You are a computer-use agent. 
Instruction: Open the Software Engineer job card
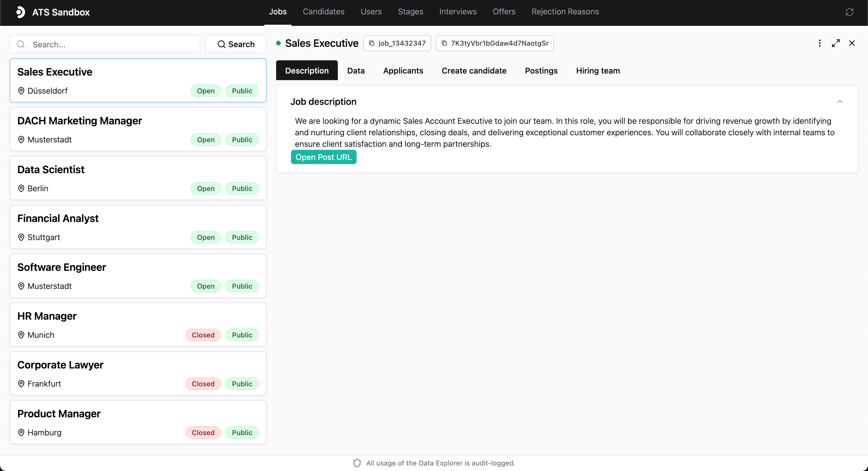[138, 276]
